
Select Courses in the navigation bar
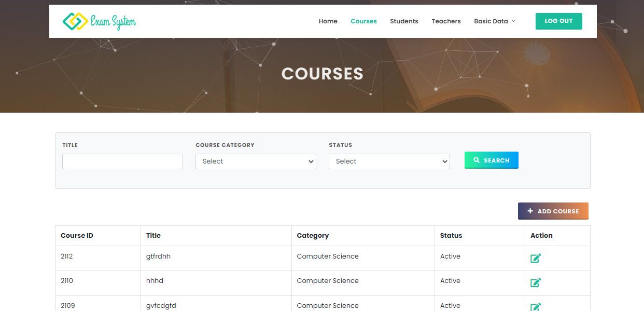coord(363,21)
